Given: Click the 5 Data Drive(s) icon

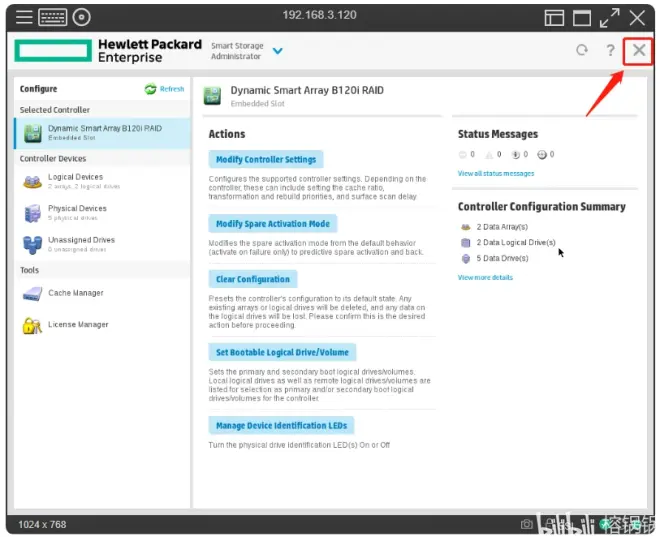Looking at the screenshot, I should pyautogui.click(x=466, y=259).
